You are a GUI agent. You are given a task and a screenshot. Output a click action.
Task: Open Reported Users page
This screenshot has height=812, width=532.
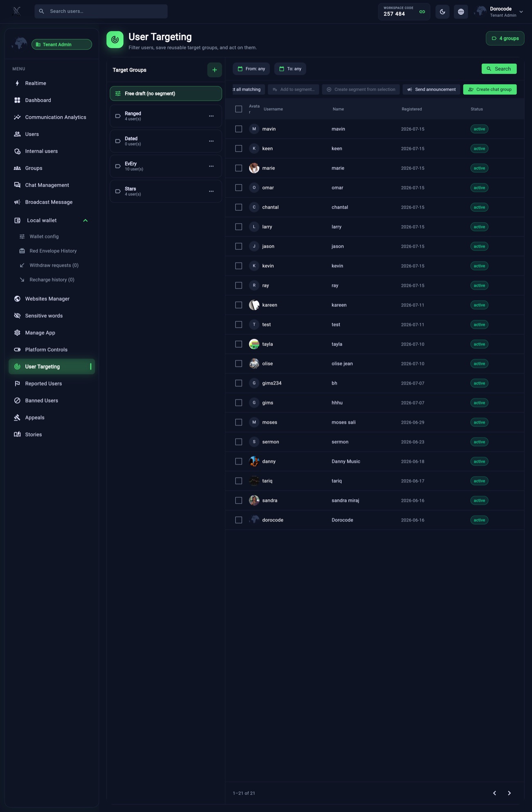click(x=52, y=384)
